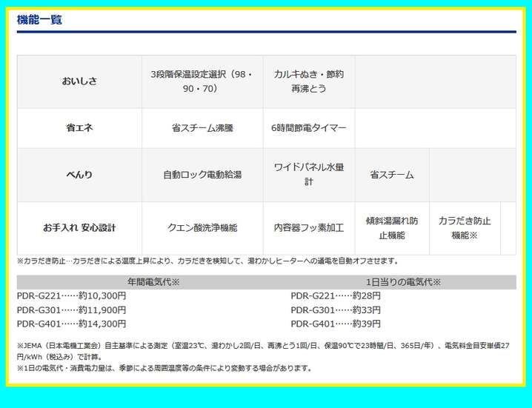Click the 省エネ row header
Screen dimensions: 532x408
tap(79, 127)
